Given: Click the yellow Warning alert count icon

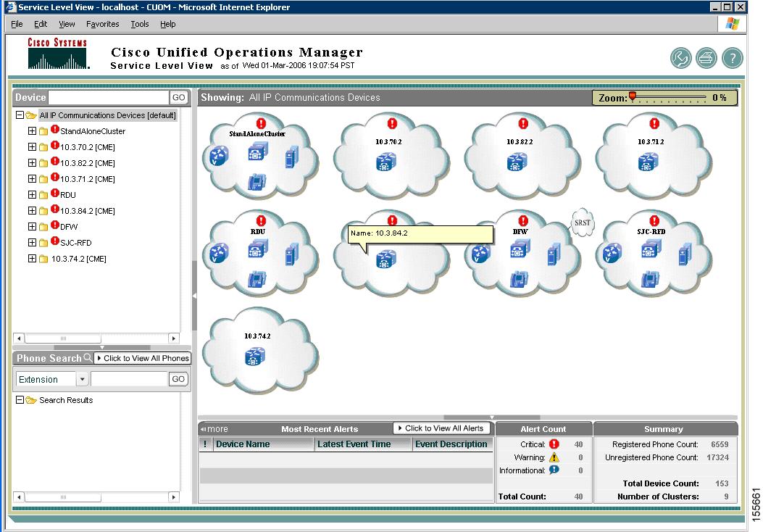Looking at the screenshot, I should point(554,457).
